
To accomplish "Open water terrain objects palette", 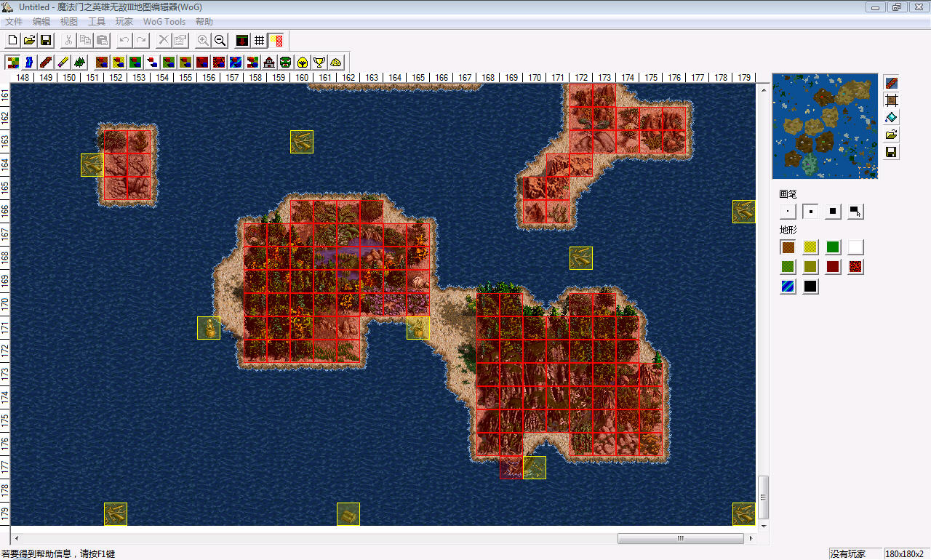I will point(236,62).
